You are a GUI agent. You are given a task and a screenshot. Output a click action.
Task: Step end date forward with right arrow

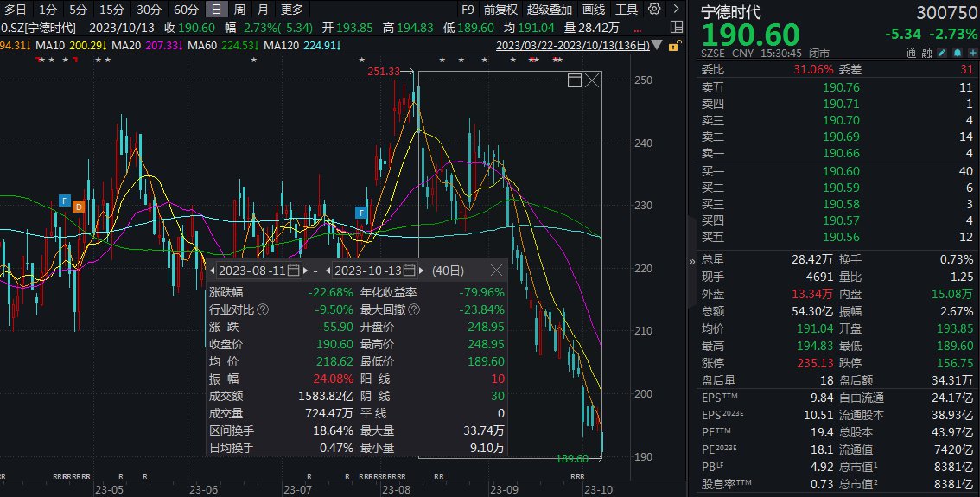click(x=421, y=271)
